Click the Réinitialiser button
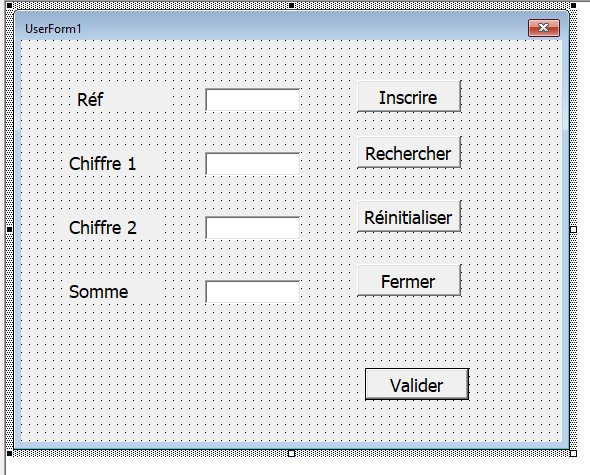This screenshot has width=590, height=475. point(409,216)
